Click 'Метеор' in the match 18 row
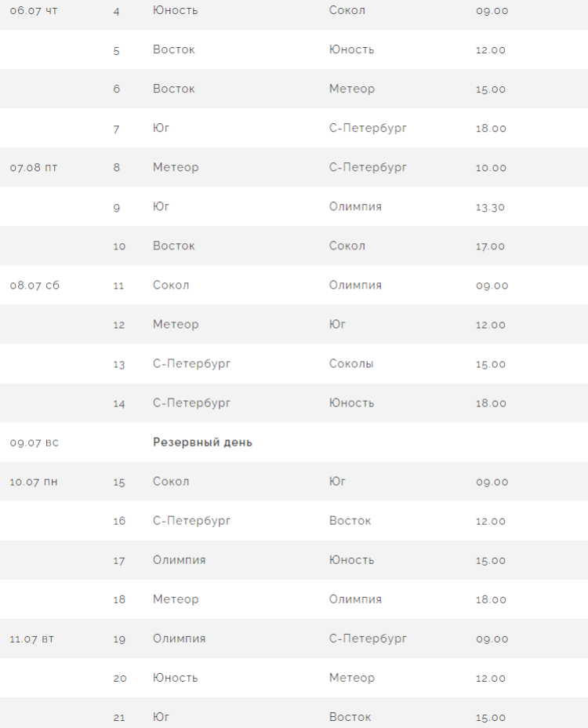Viewport: 588px width, 728px height. click(176, 599)
